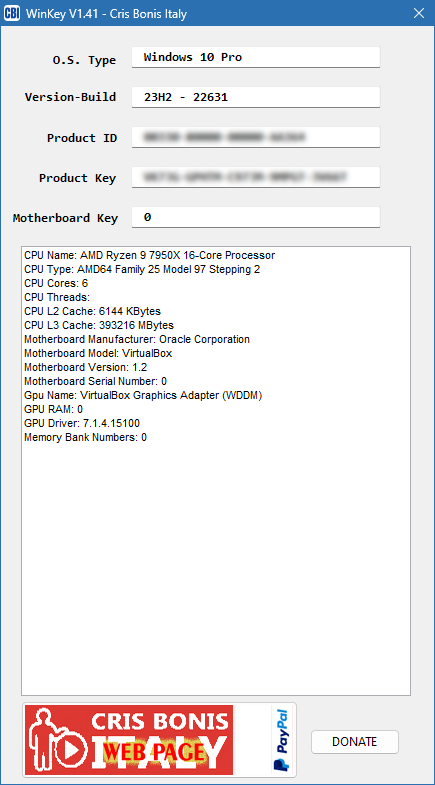Select the GPU Driver: 7.1.4.15100 line
The width and height of the screenshot is (435, 785).
(82, 424)
